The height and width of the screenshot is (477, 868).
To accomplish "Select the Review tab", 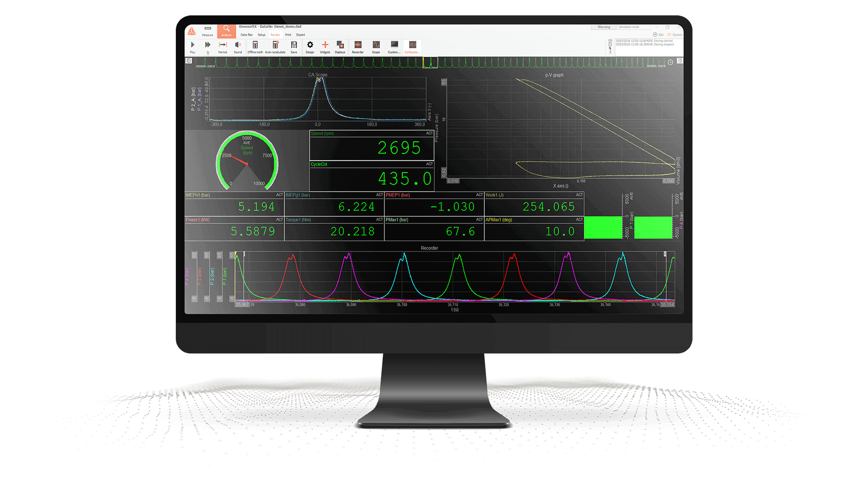I will (275, 35).
